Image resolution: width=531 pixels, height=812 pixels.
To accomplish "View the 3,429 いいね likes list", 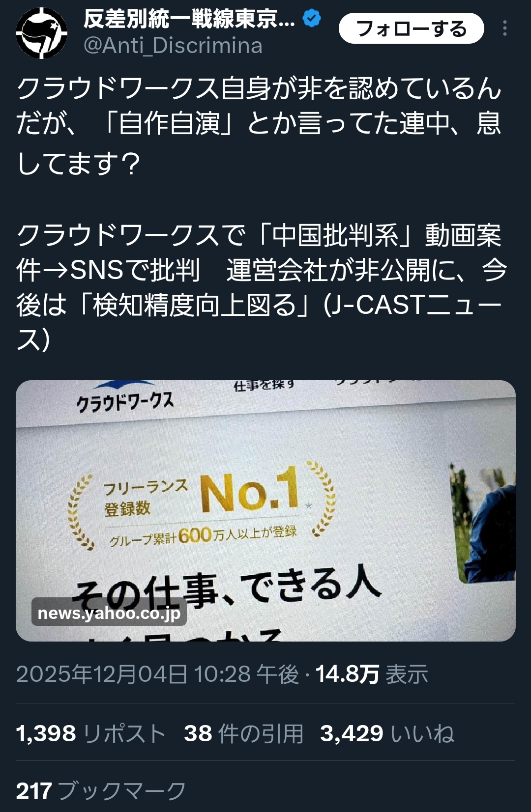I will click(x=387, y=733).
